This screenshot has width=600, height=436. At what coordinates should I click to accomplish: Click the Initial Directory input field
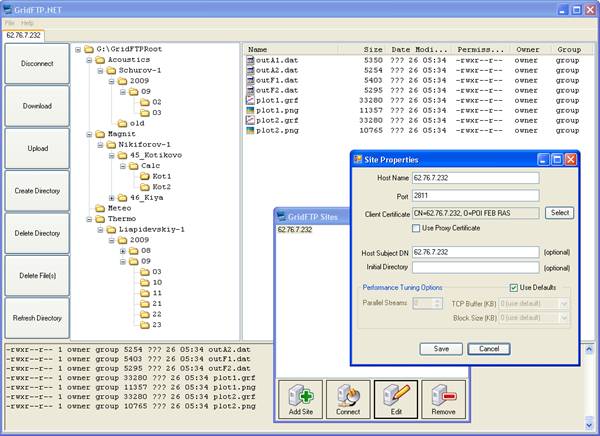(x=476, y=267)
